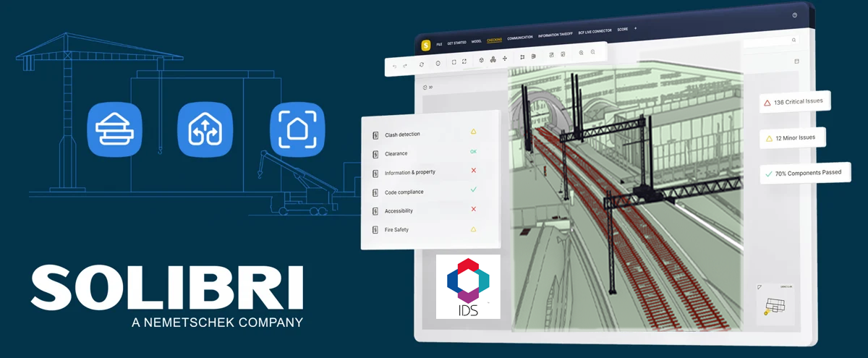Click the 3D cube view icon
The height and width of the screenshot is (358, 868).
[x=482, y=60]
